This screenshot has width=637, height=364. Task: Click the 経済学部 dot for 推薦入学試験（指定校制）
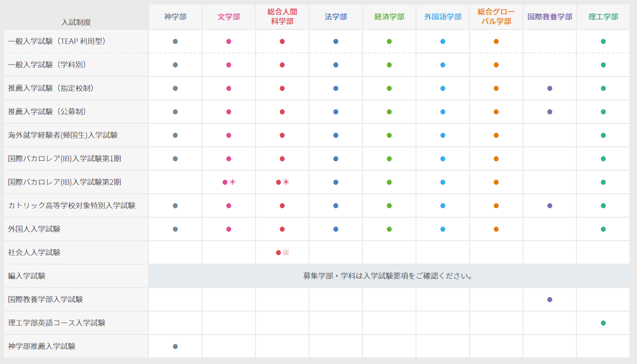389,88
